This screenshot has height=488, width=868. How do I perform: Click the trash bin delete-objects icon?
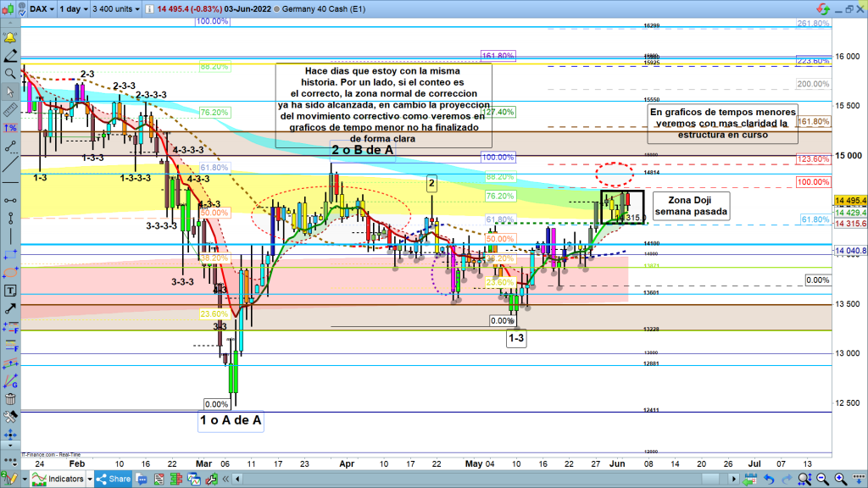[11, 399]
